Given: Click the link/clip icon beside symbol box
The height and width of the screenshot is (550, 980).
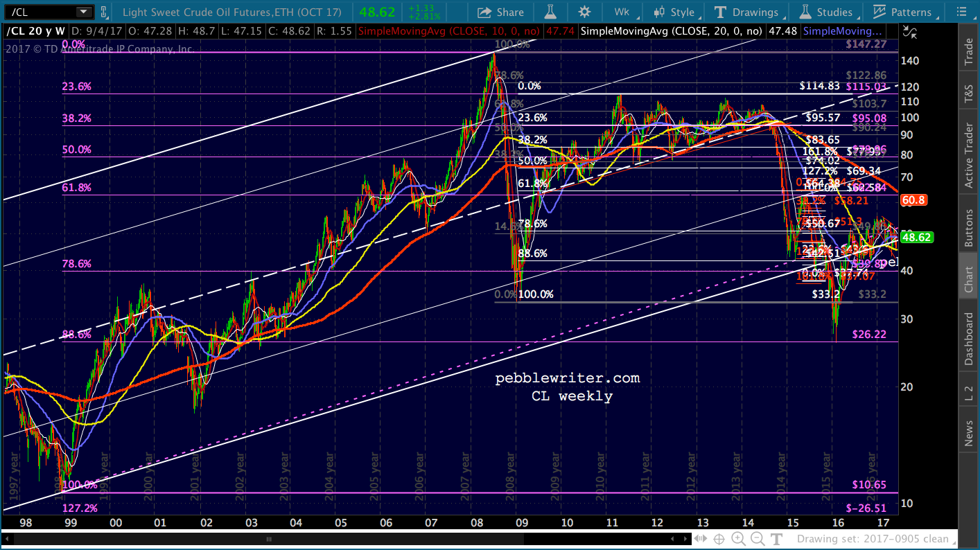Looking at the screenshot, I should (104, 12).
